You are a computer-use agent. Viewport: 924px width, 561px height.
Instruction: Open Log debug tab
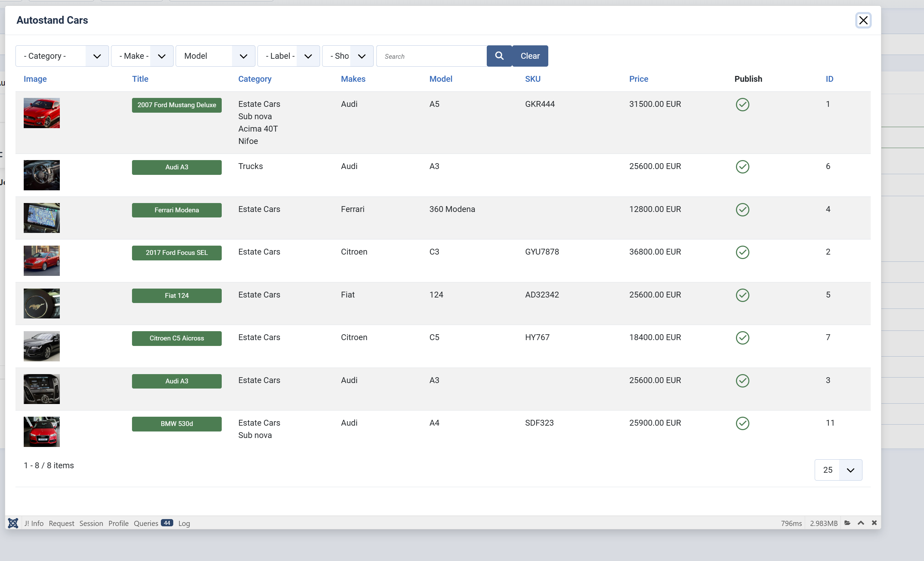[184, 523]
